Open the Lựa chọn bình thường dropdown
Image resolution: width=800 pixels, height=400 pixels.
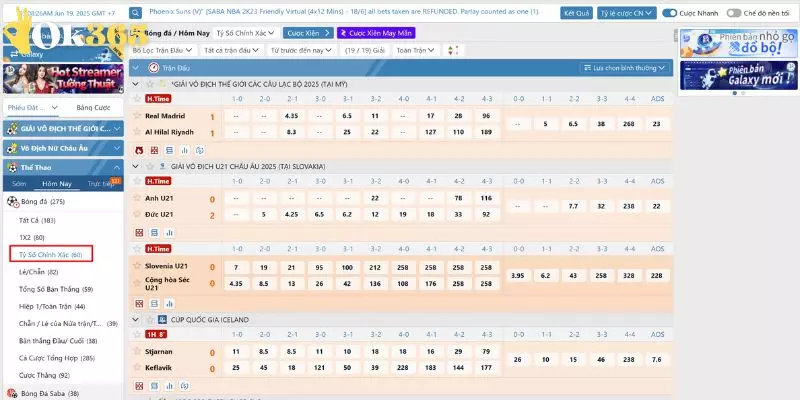click(x=625, y=68)
